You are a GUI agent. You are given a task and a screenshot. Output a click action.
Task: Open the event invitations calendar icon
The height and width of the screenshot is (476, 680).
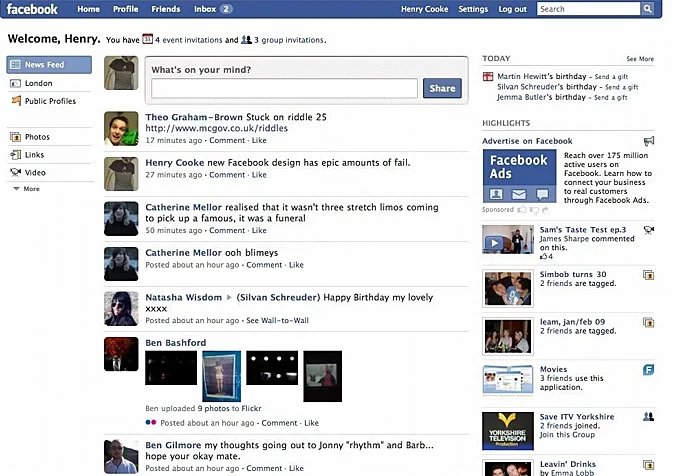coord(147,39)
